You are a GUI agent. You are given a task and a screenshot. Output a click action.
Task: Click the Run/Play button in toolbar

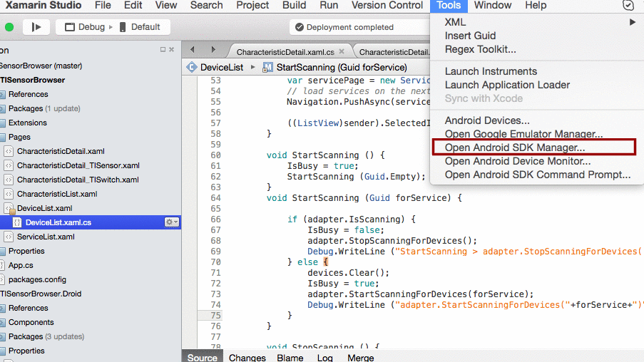point(36,27)
